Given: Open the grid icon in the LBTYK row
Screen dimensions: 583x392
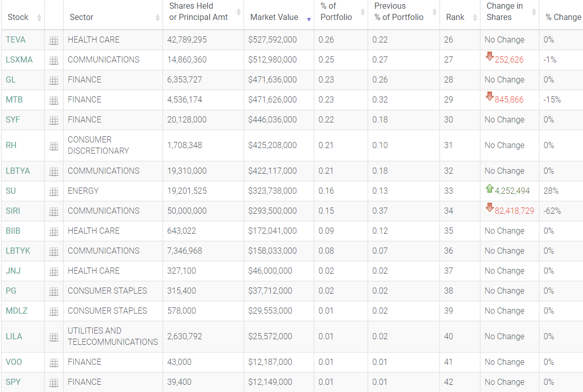Looking at the screenshot, I should point(54,252).
